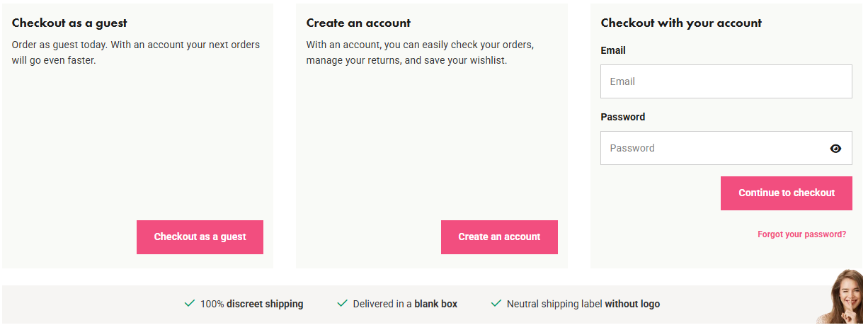
Task: Focus the Email input field
Action: (726, 81)
